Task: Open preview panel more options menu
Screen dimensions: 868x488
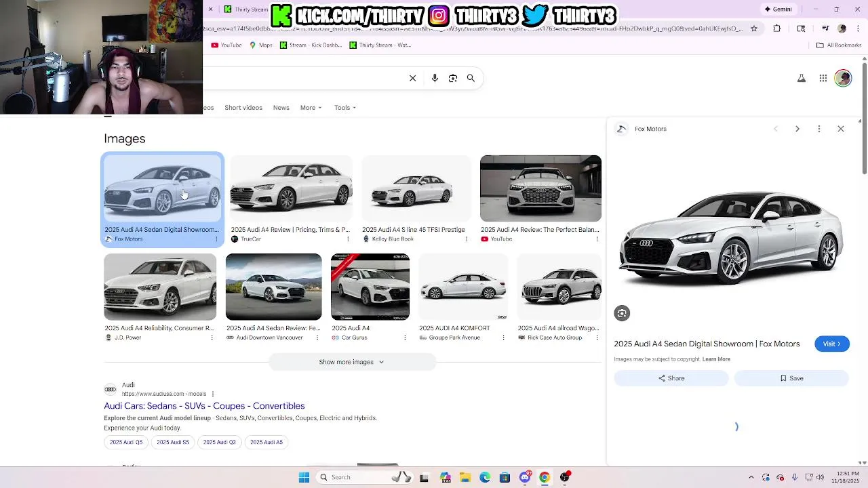Action: (819, 129)
